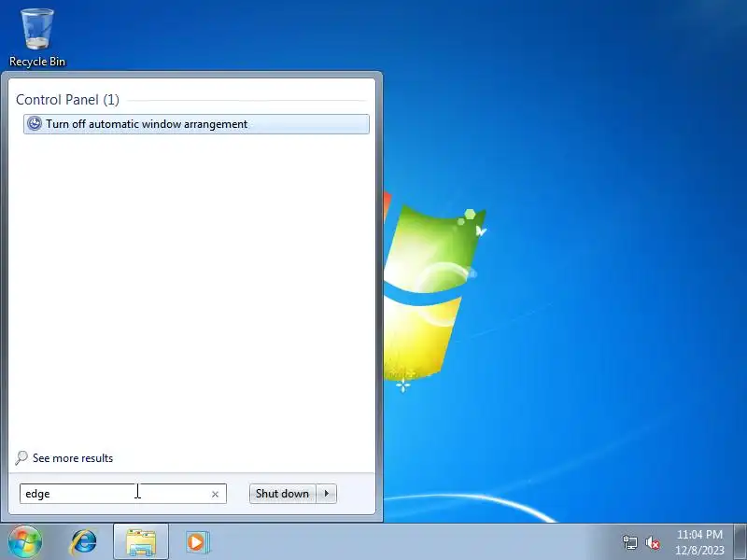Click the magnifier icon beside See more results

point(21,458)
